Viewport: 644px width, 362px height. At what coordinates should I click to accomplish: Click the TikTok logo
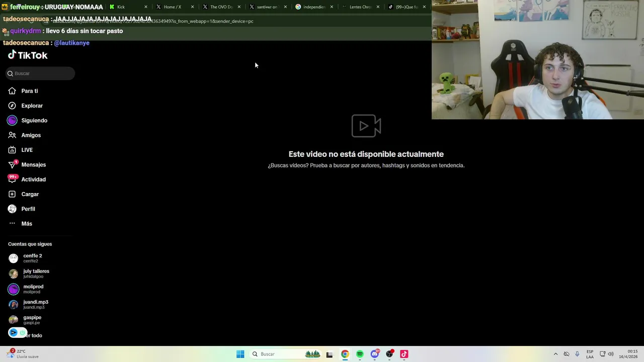[x=28, y=55]
